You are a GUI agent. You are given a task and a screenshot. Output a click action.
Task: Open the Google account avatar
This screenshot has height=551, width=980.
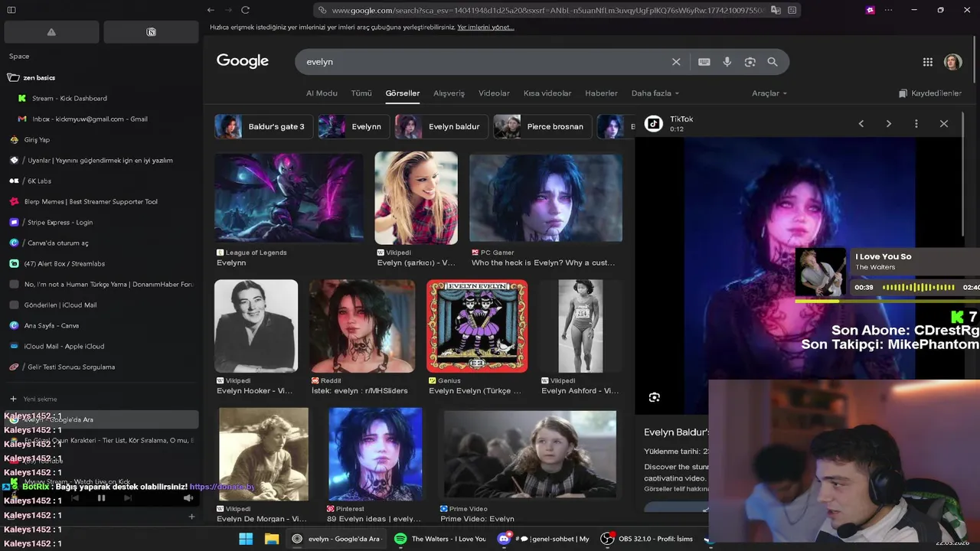(952, 62)
